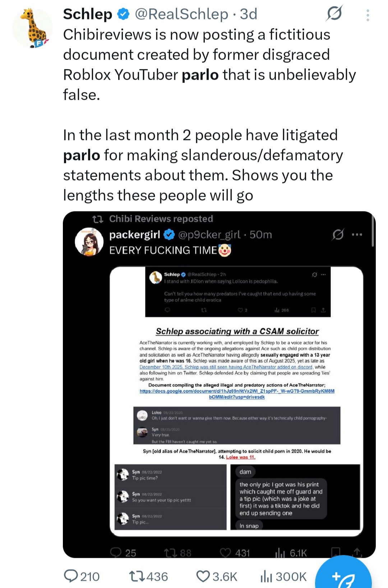Tap the 25 replies bubble in embedded image
Viewport: 388px width, 588px height.
[116, 552]
